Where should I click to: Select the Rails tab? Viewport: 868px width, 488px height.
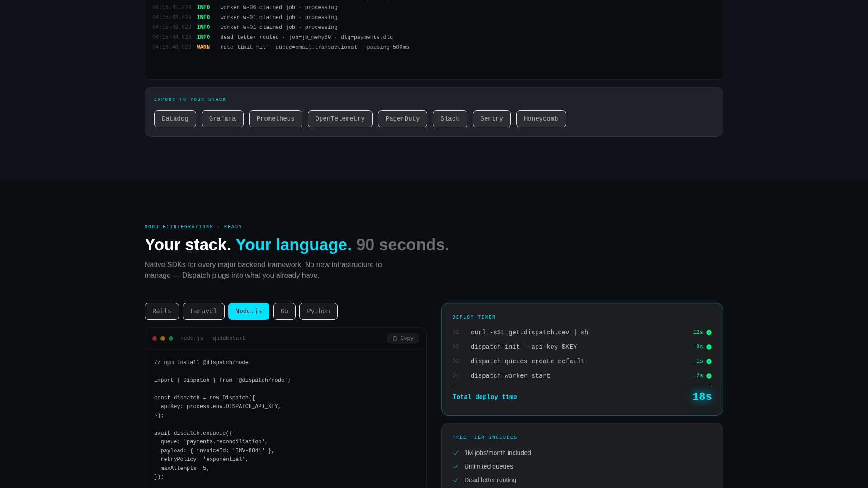coord(162,311)
